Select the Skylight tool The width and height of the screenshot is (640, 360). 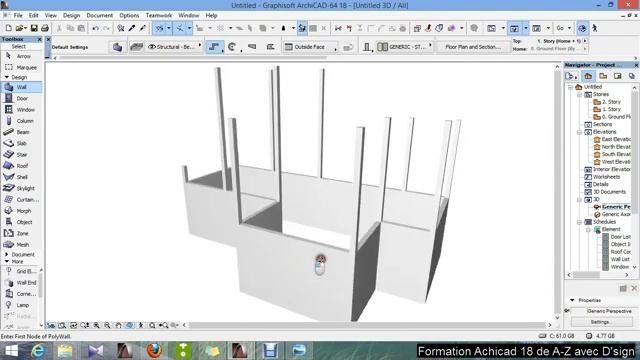21,188
